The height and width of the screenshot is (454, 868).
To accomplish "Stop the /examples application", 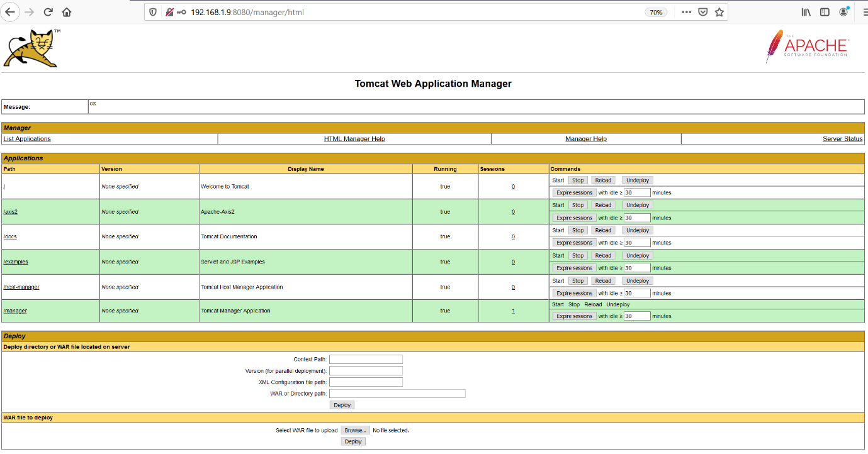I will pyautogui.click(x=578, y=255).
